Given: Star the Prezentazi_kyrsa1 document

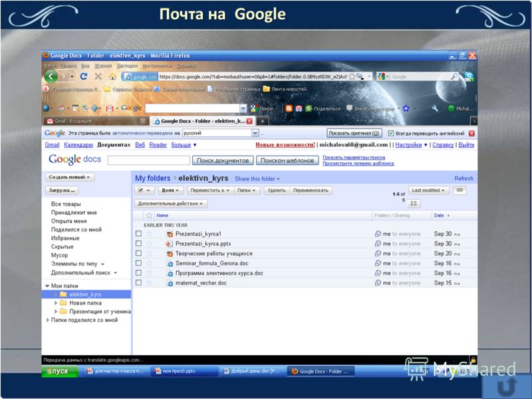Looking at the screenshot, I should (x=149, y=234).
